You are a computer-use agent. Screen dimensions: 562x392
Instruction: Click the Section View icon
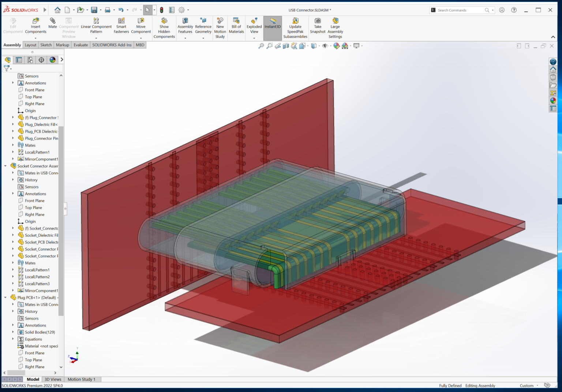(x=286, y=46)
